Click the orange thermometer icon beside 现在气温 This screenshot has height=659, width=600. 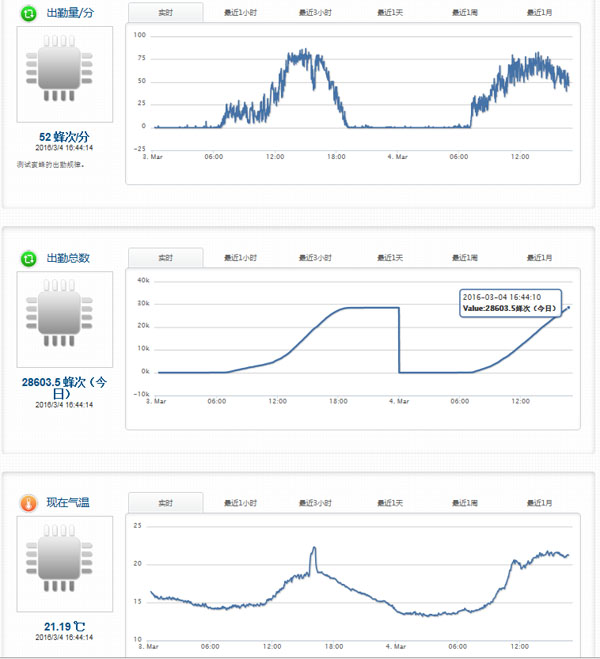29,503
